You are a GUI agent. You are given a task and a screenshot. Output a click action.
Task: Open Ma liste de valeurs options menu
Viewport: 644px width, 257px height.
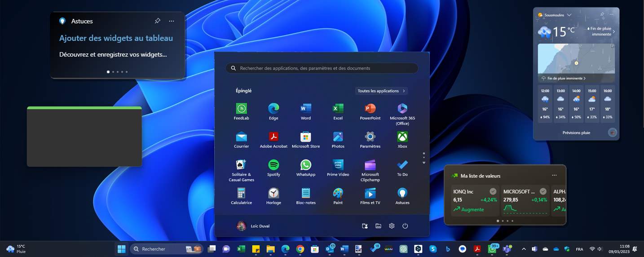pyautogui.click(x=554, y=175)
